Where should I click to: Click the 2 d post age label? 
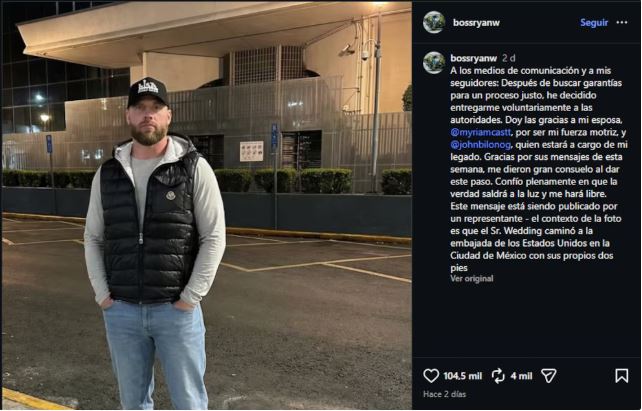[509, 58]
